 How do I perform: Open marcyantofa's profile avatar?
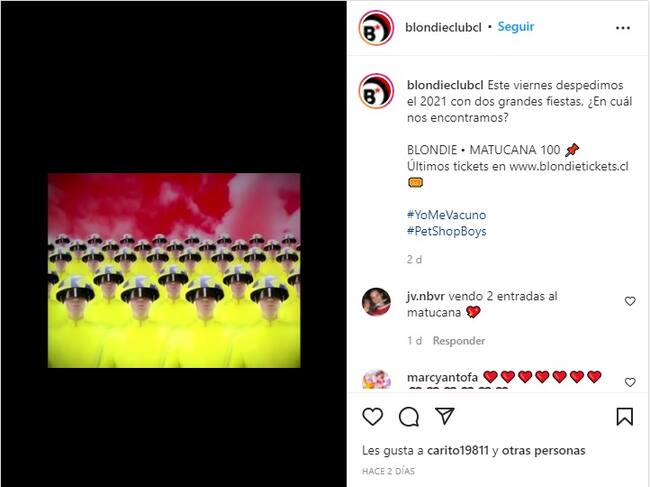[376, 379]
